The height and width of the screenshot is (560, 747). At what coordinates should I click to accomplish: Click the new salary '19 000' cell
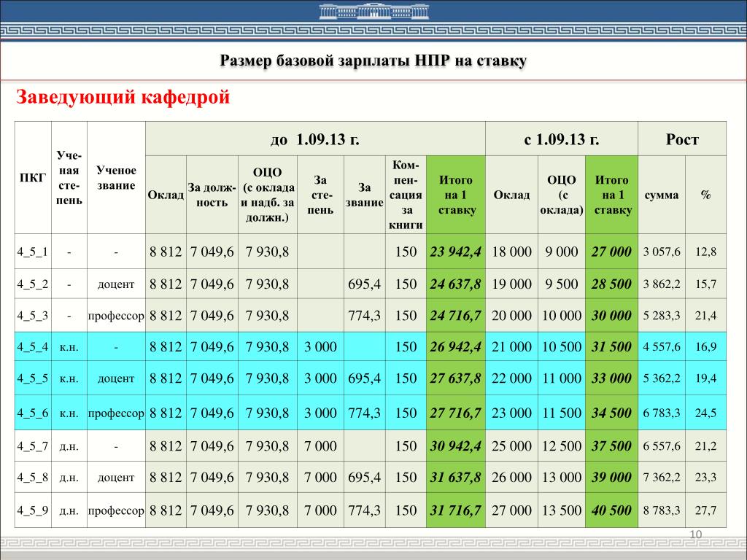pyautogui.click(x=511, y=284)
